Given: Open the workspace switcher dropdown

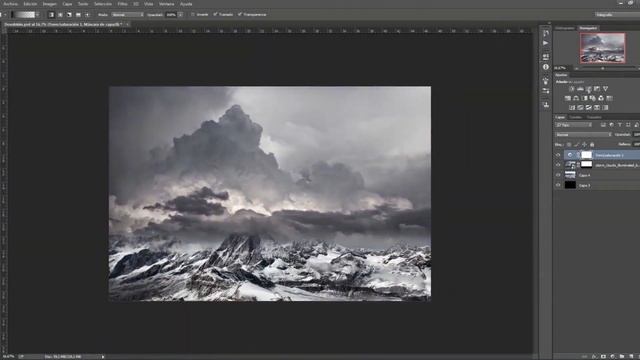Looking at the screenshot, I should pyautogui.click(x=617, y=15).
